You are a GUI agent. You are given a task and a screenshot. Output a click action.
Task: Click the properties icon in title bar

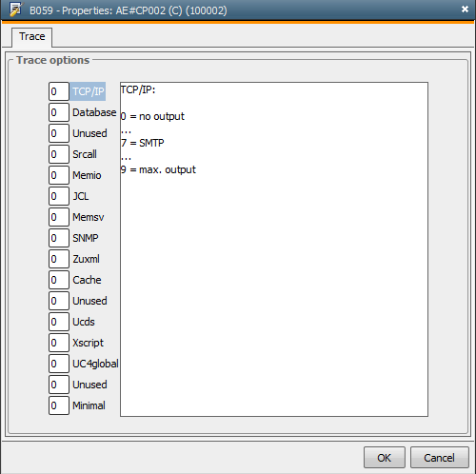coord(15,10)
